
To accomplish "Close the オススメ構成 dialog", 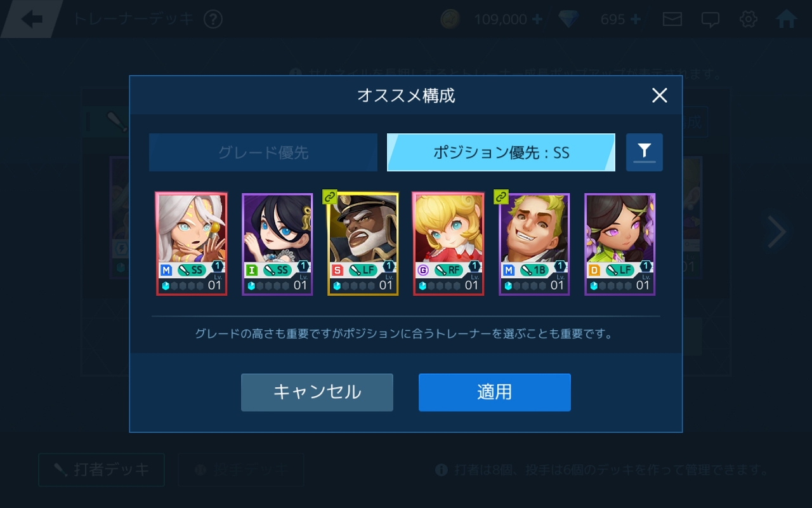I will [x=660, y=95].
